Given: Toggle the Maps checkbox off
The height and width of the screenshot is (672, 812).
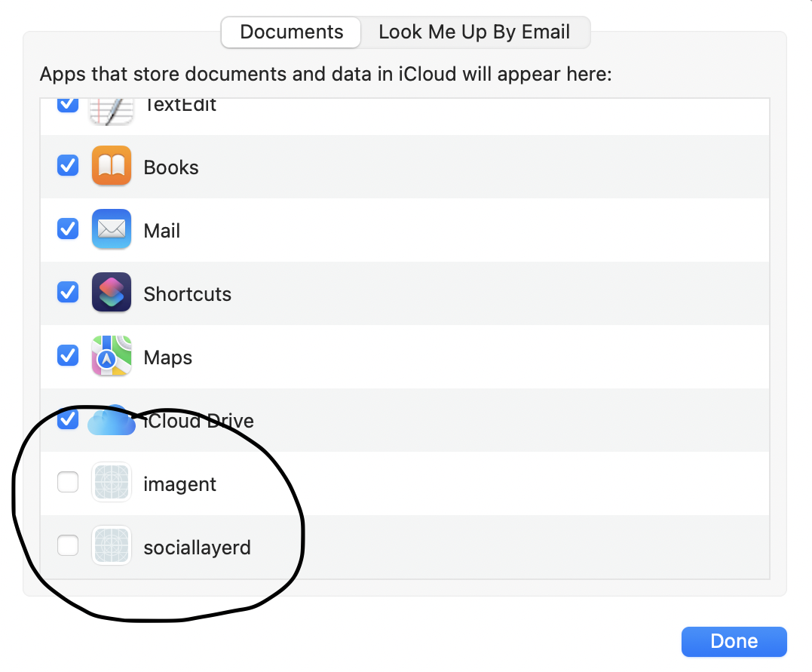Looking at the screenshot, I should [x=68, y=355].
